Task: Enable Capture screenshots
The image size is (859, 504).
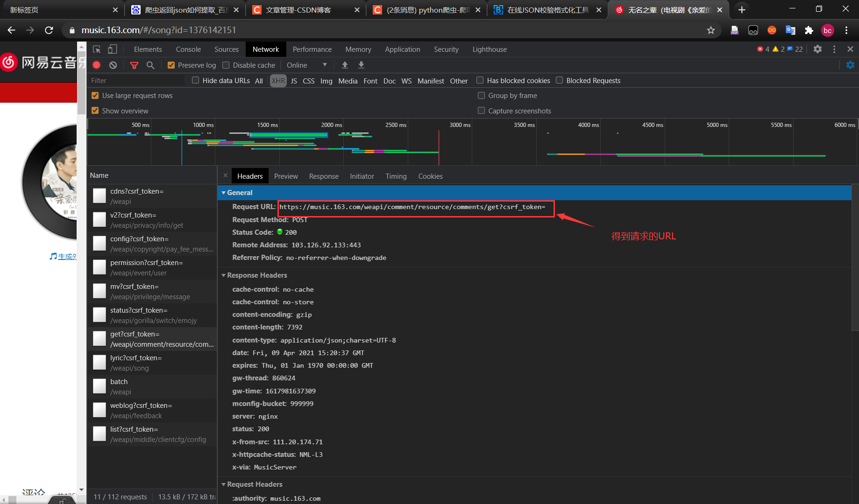Action: pyautogui.click(x=481, y=111)
